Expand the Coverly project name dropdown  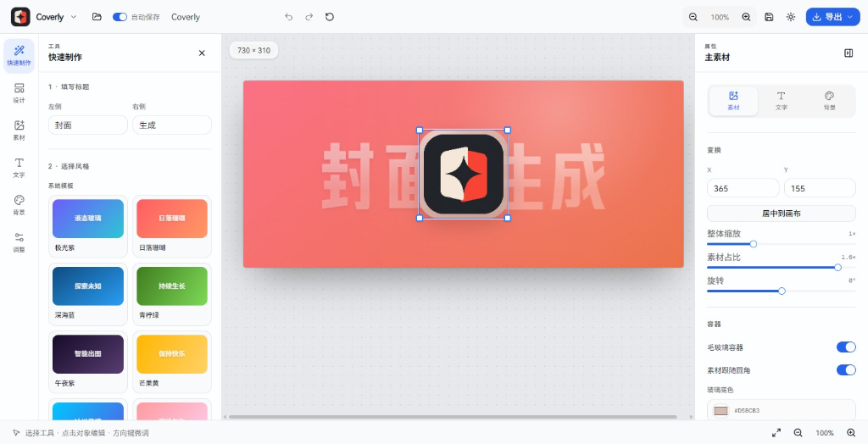(73, 17)
